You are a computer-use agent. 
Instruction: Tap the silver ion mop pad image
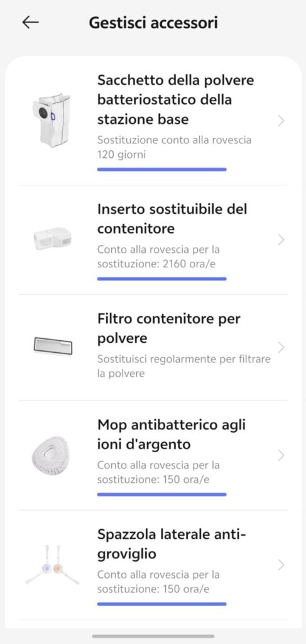click(x=51, y=455)
